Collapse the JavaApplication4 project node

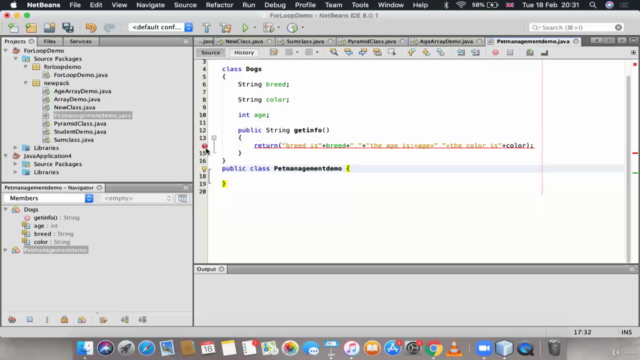[6, 156]
